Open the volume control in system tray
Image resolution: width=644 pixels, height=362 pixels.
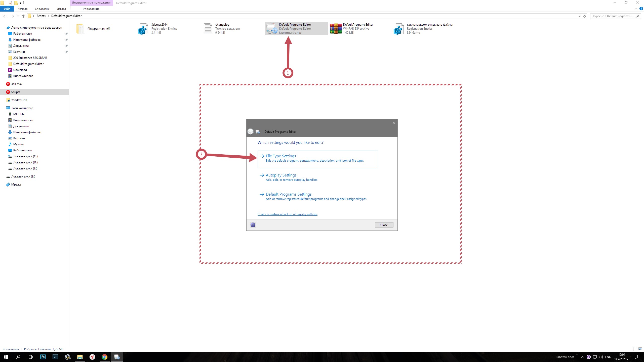(x=601, y=357)
